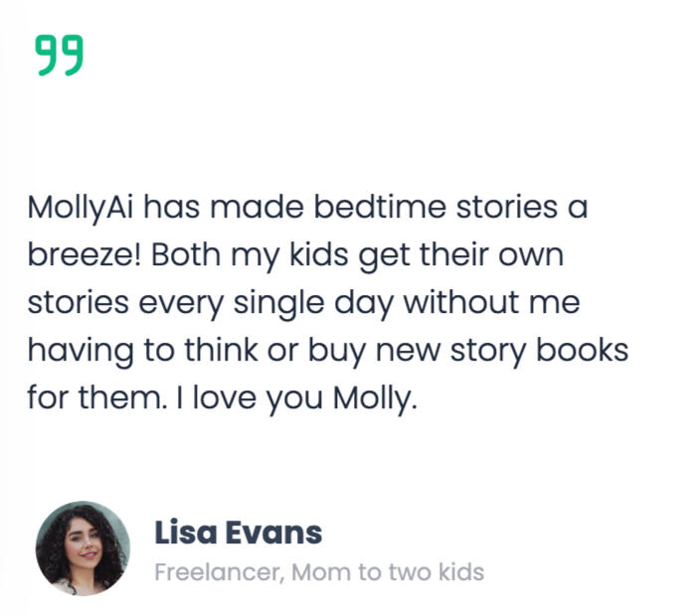Click the phrase 'bedtime stories' in the first line
Screen dimensions: 695x616
click(435, 207)
